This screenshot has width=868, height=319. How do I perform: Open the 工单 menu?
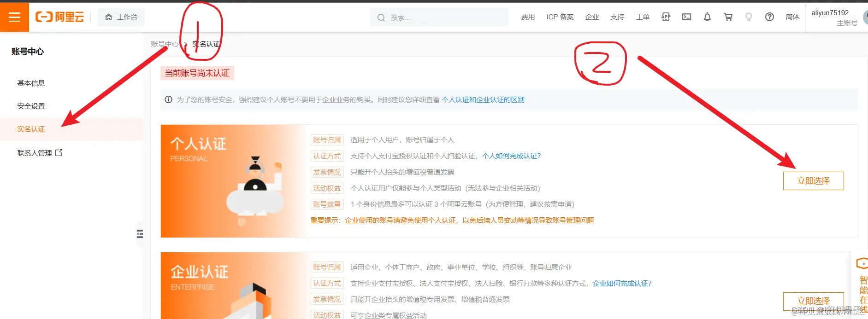(643, 17)
